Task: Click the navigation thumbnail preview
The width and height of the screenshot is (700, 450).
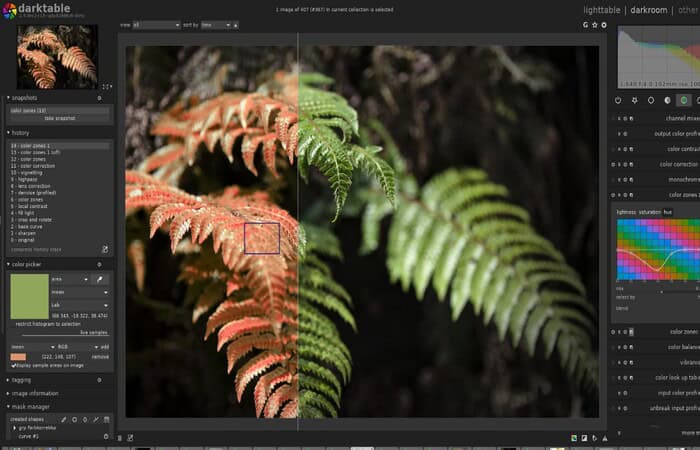Action: [57, 57]
